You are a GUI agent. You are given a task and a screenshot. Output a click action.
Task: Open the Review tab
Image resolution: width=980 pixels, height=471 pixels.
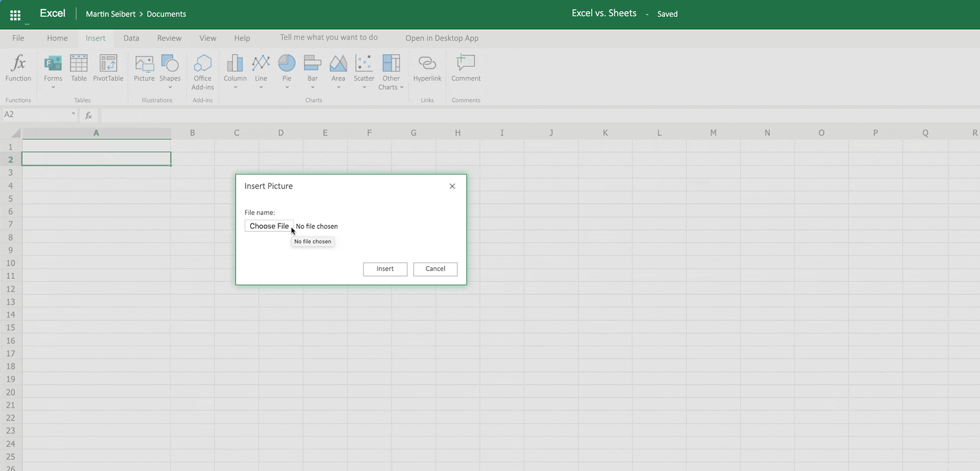pyautogui.click(x=169, y=39)
